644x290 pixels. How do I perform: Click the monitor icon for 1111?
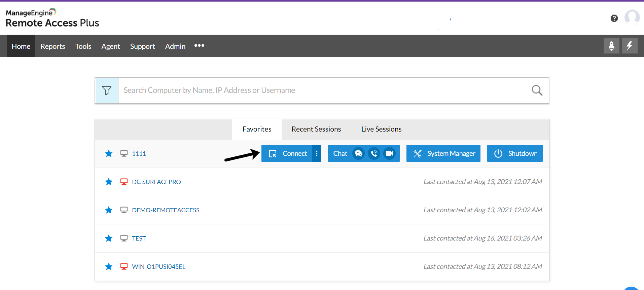pos(124,153)
